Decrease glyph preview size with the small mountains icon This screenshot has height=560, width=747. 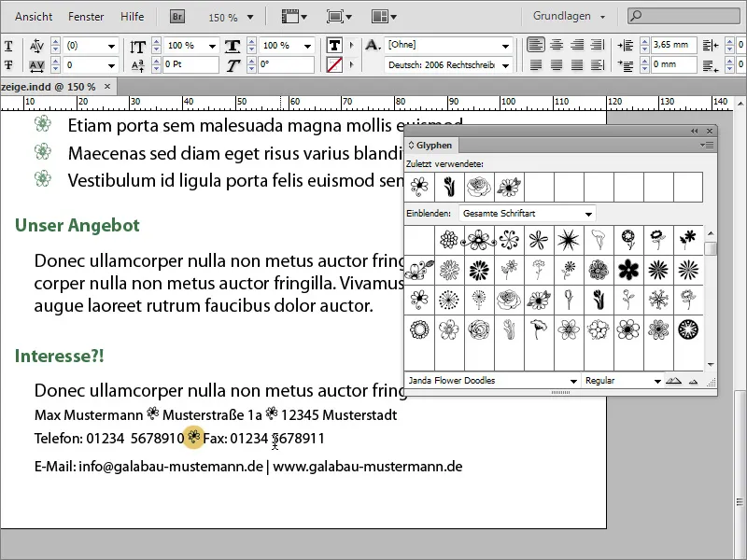pos(693,381)
